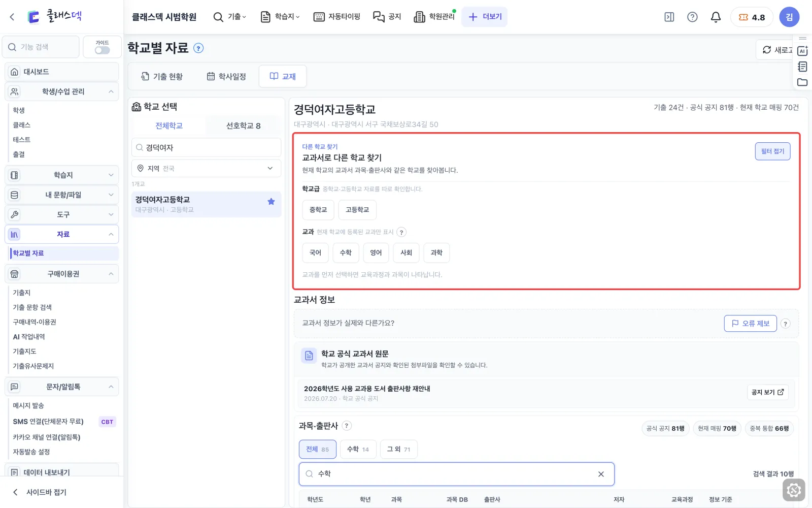
Task: Open 테스트 in the sidebar
Action: coord(22,140)
